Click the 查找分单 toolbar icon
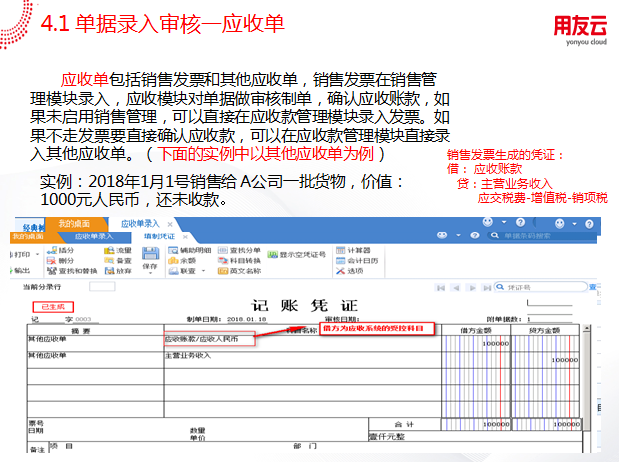Image resolution: width=619 pixels, height=462 pixels. (x=223, y=250)
